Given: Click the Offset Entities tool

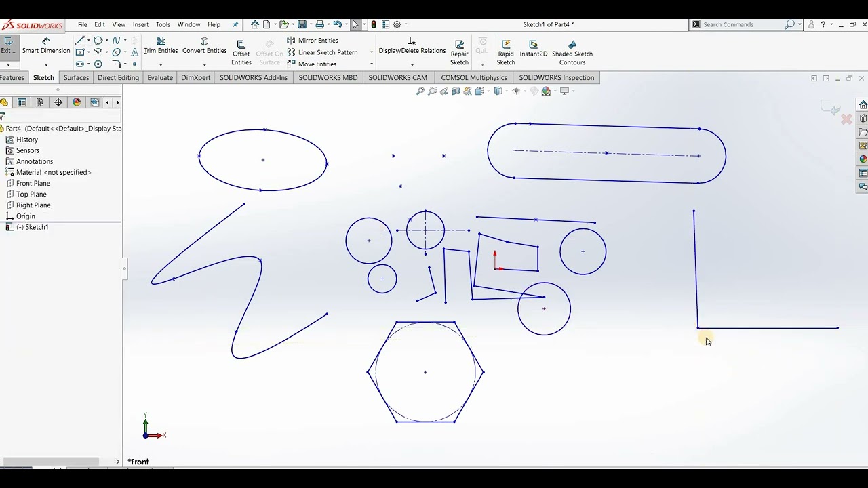Looking at the screenshot, I should pyautogui.click(x=241, y=53).
